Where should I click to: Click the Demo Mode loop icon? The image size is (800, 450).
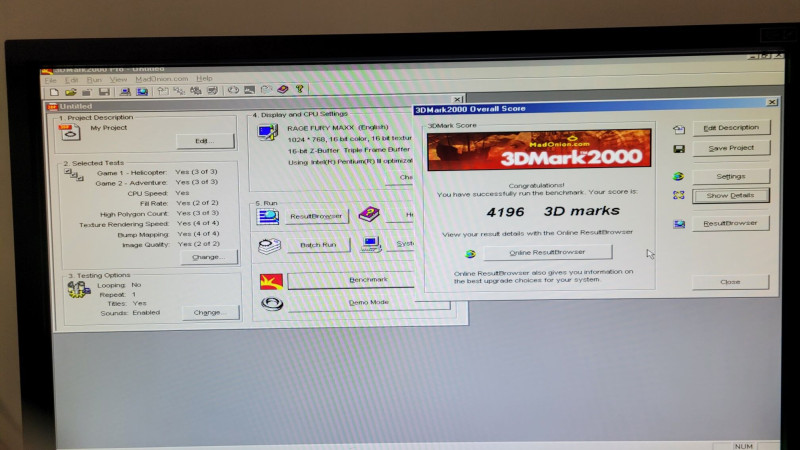point(272,304)
